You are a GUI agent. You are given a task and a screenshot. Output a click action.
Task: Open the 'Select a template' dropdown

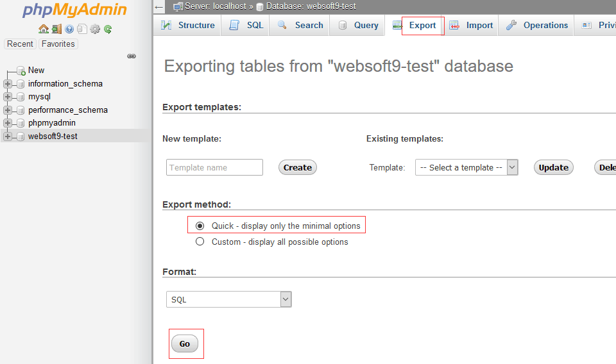(x=466, y=167)
